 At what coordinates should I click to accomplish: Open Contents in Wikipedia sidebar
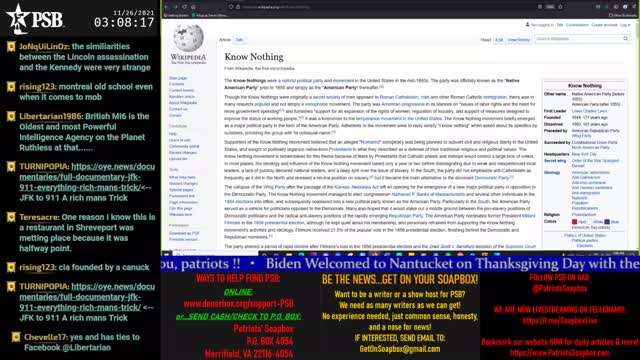176,84
